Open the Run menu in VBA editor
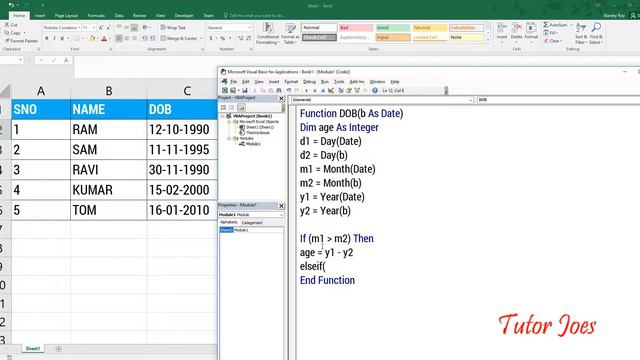The width and height of the screenshot is (640, 360). click(x=324, y=82)
